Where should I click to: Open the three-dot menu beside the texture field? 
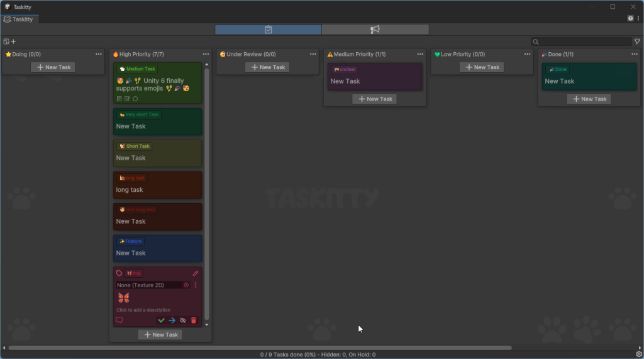tap(196, 285)
